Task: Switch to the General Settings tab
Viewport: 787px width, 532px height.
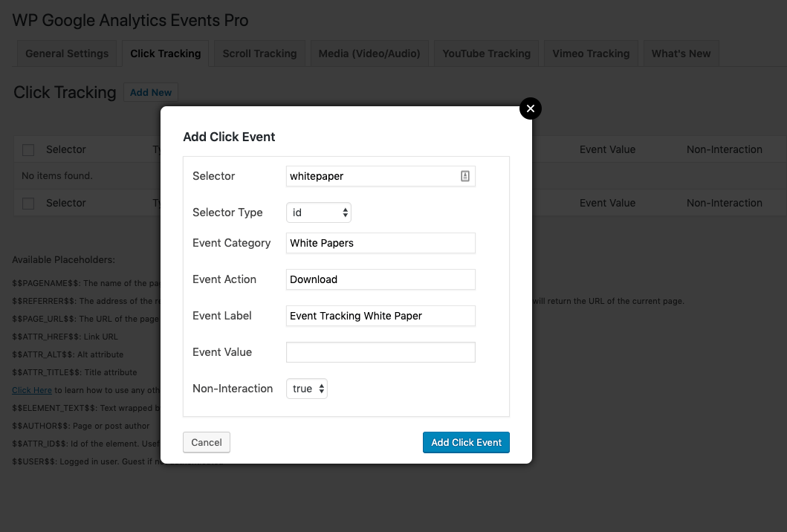Action: click(66, 53)
